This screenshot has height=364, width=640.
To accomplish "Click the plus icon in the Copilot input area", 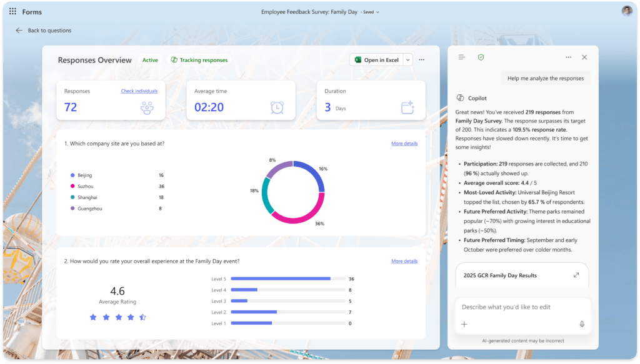I will tap(464, 325).
